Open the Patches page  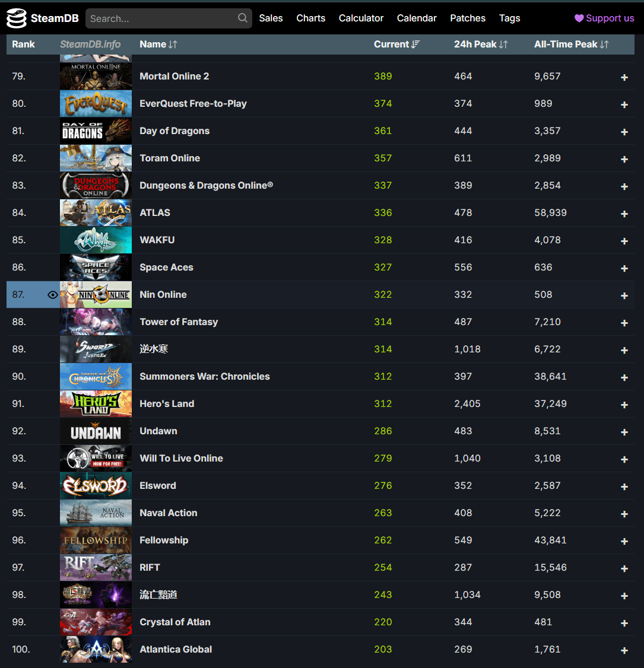(468, 18)
